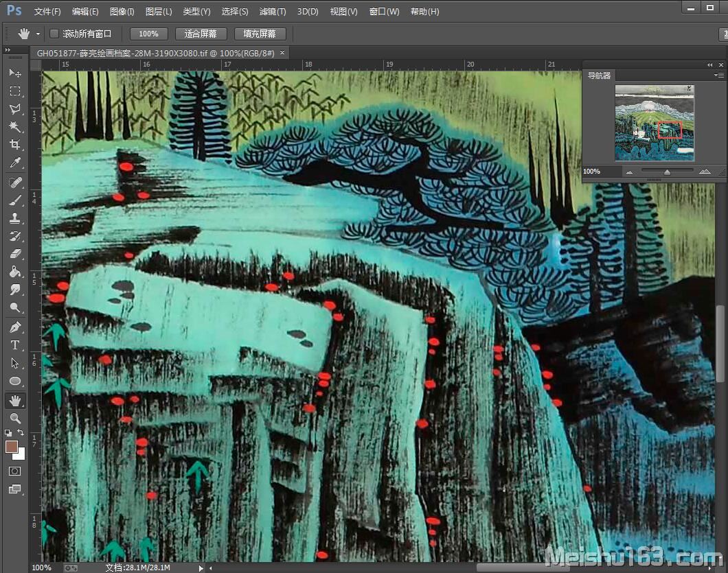Open the 类型(Y) menu
Image resolution: width=728 pixels, height=573 pixels.
(196, 11)
